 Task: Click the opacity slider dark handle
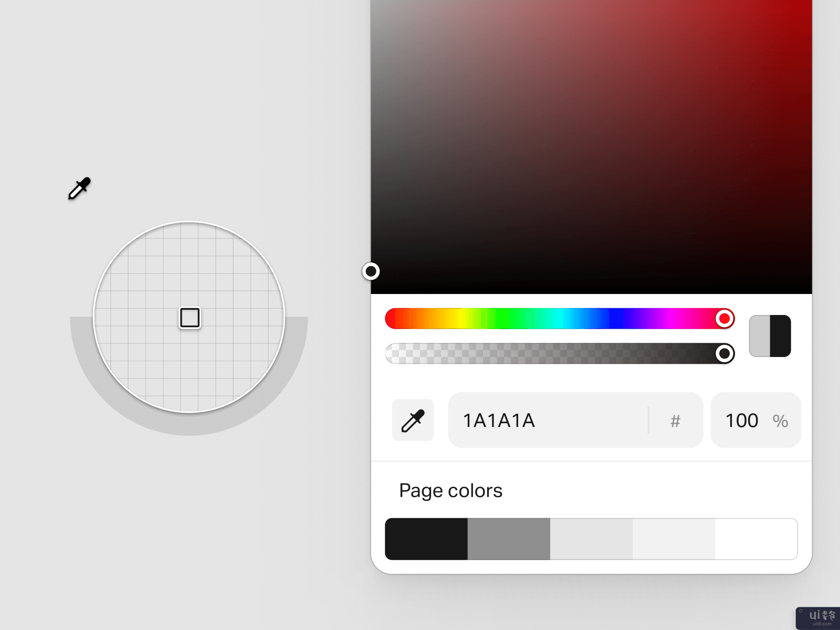[x=724, y=353]
